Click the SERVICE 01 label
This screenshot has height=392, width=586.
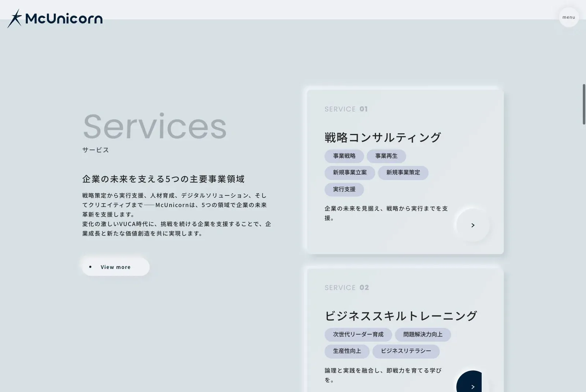click(x=346, y=109)
